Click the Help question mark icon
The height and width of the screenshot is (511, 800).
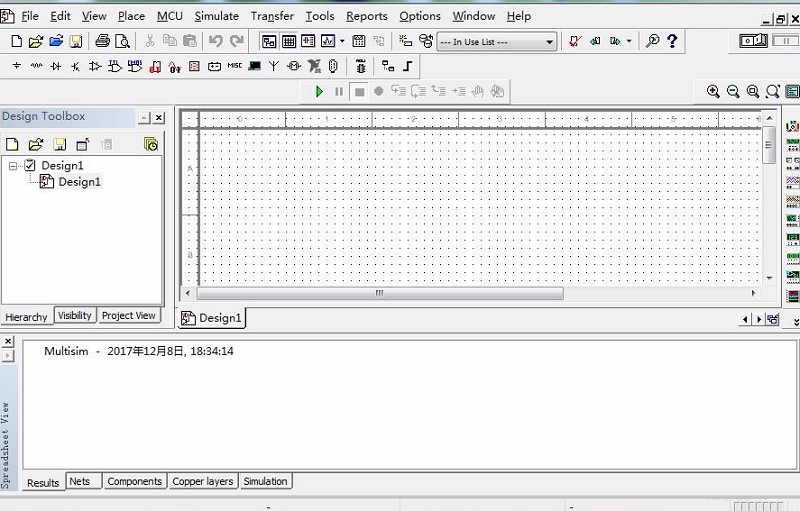pos(672,41)
